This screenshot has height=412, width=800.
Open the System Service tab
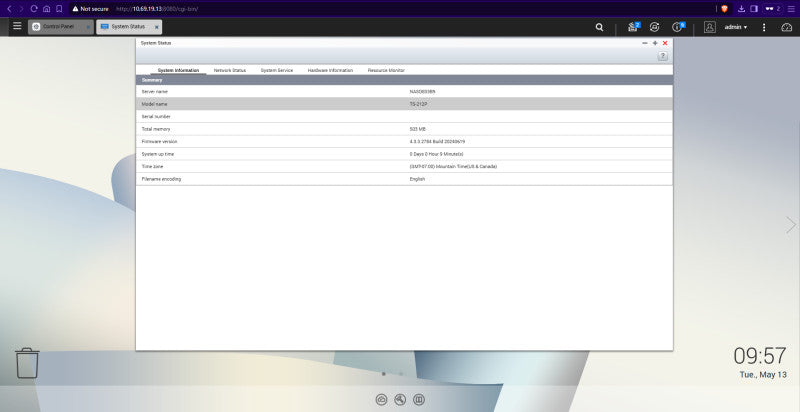point(277,70)
